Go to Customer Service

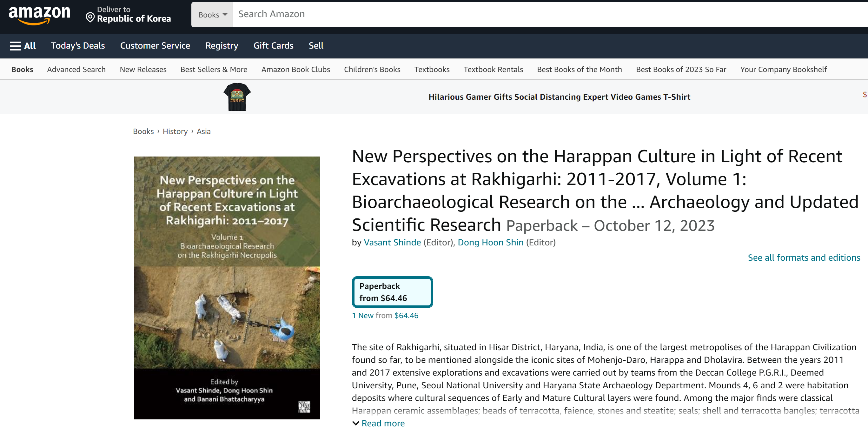tap(155, 45)
